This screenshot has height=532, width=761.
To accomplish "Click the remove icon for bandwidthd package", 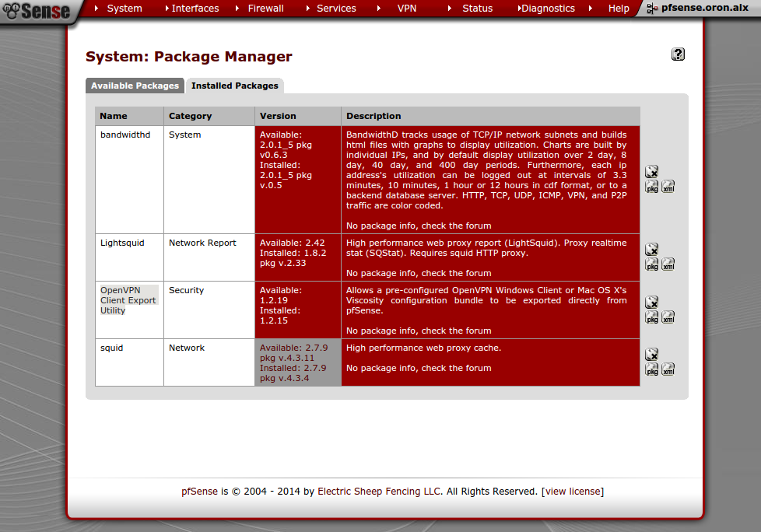I will (651, 172).
